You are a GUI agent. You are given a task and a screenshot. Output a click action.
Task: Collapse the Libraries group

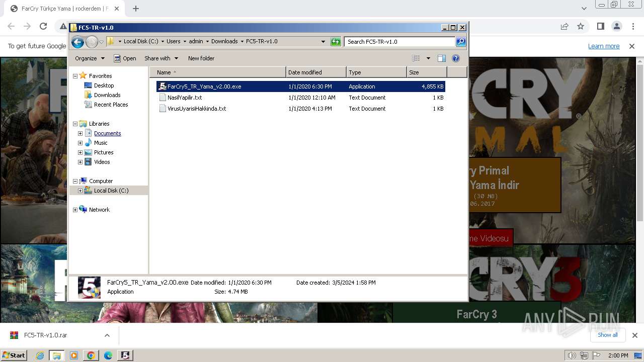point(75,124)
